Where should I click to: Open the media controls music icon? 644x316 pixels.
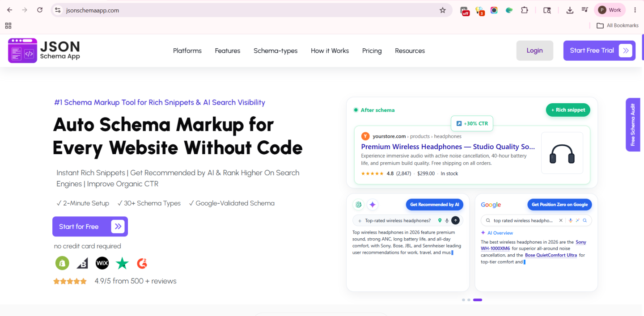coord(585,10)
